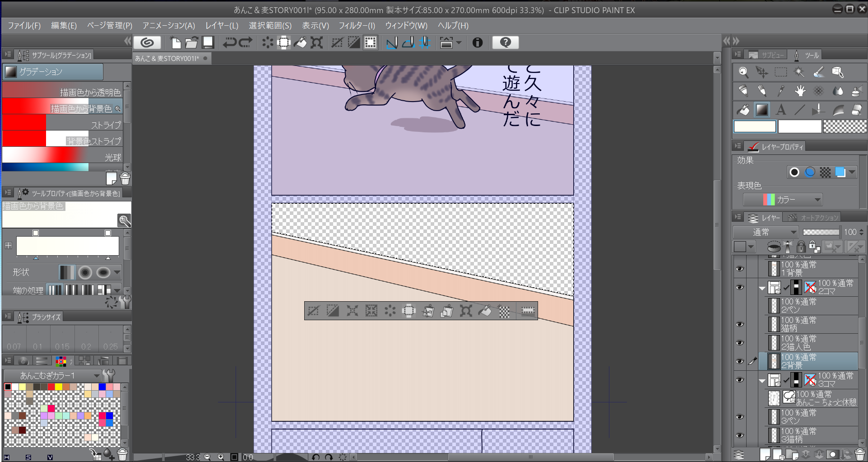The height and width of the screenshot is (462, 868).
Task: Open the 編集(E) menu
Action: pyautogui.click(x=64, y=25)
